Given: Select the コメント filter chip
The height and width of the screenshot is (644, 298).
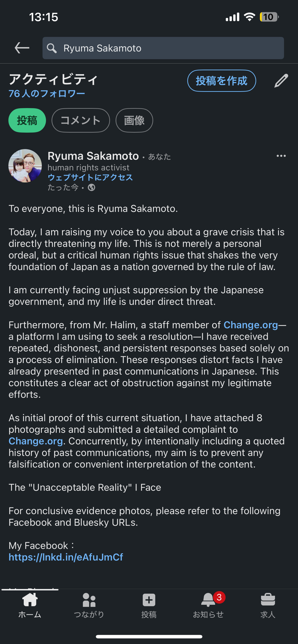Looking at the screenshot, I should 81,120.
